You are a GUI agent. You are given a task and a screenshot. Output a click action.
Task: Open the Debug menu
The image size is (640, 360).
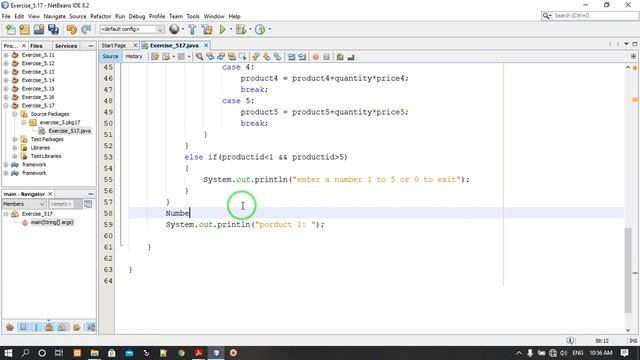(137, 16)
